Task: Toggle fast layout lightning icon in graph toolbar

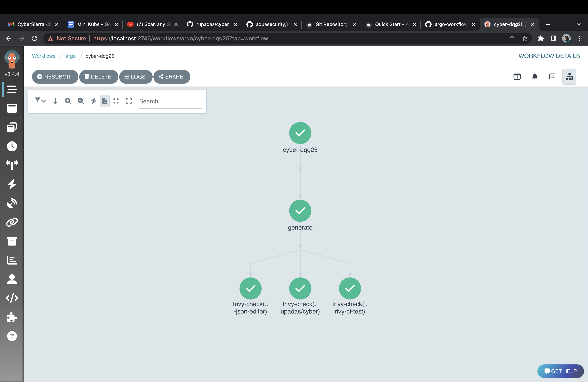Action: click(x=93, y=101)
